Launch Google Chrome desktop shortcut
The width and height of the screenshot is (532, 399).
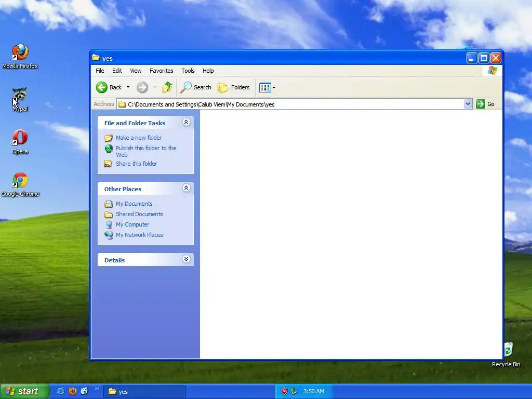[x=20, y=184]
